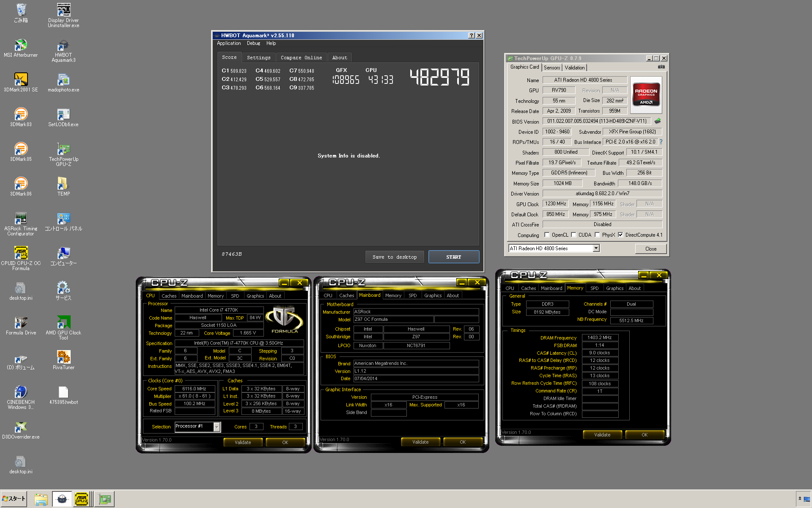
Task: Click the Aquamark total score 482979
Action: 439,77
